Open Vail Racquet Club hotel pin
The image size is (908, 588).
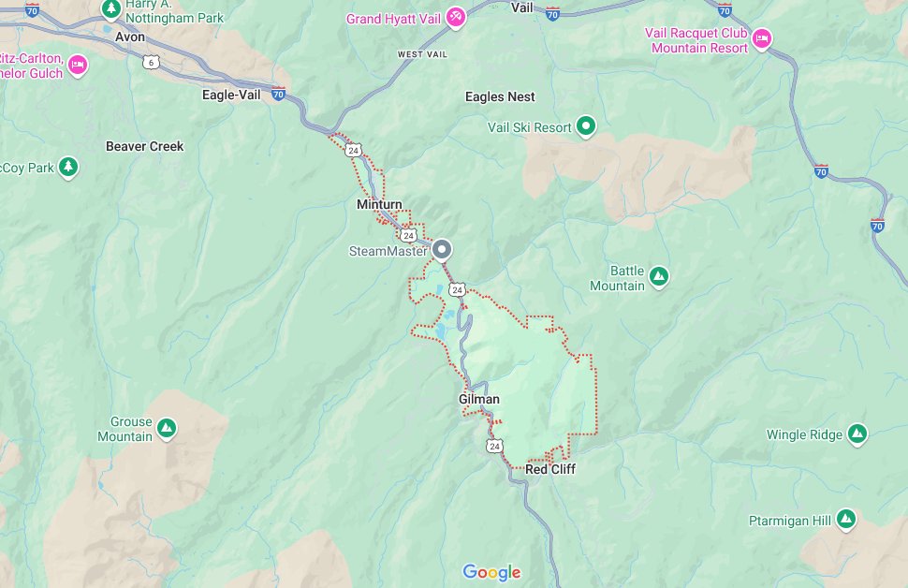tap(761, 38)
